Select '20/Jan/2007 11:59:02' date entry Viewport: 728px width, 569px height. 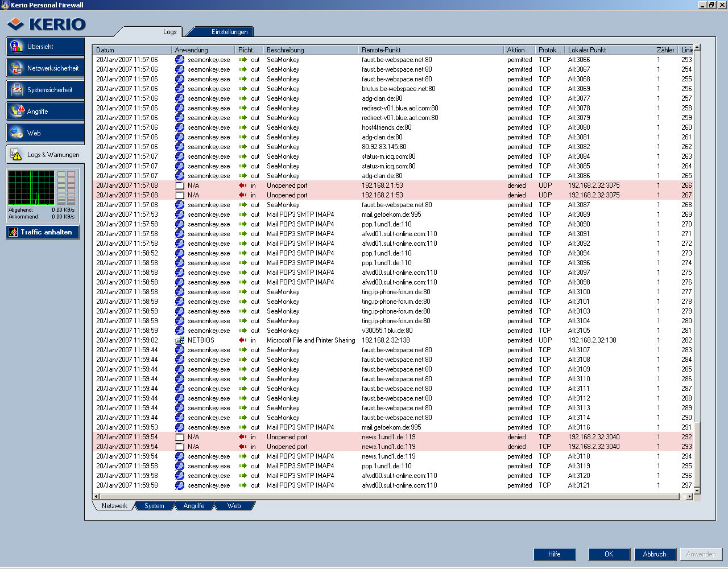click(127, 340)
